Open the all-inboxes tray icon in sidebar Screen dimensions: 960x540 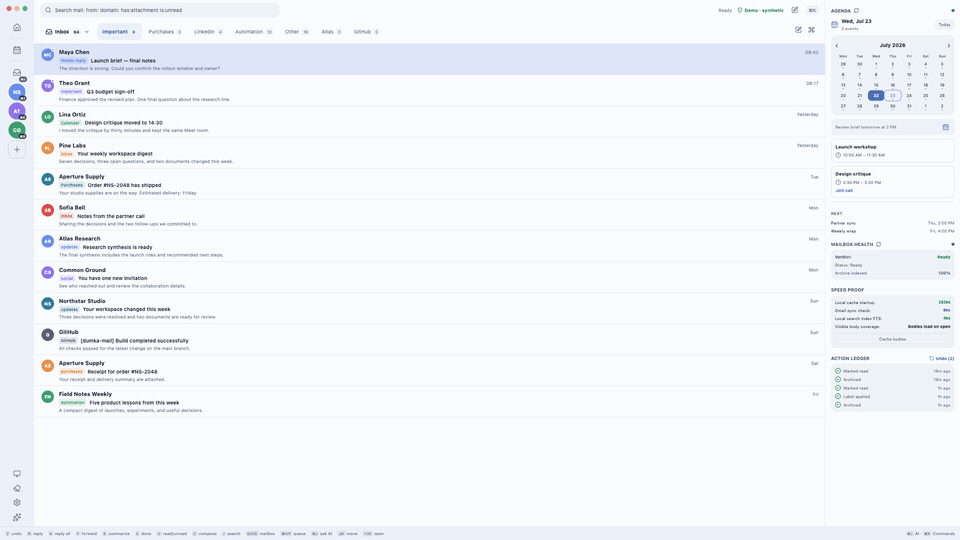pyautogui.click(x=17, y=73)
